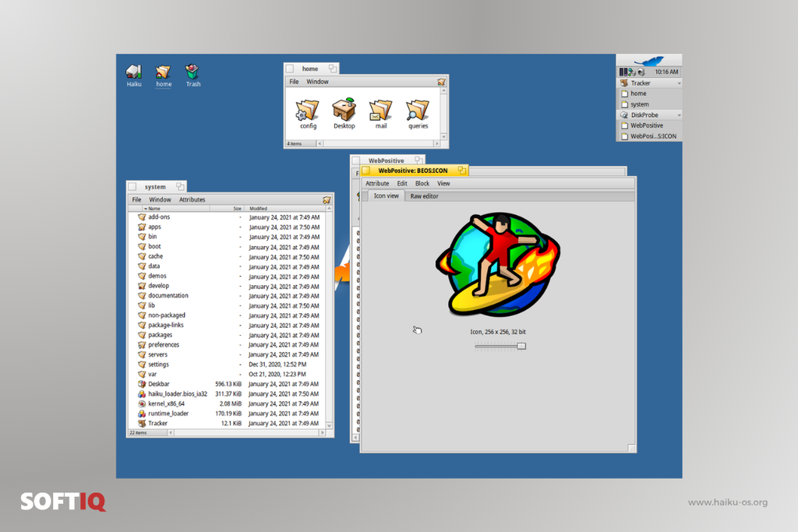This screenshot has height=532, width=798.
Task: Click the Dec 31, 2020, 12:52 PM date
Action: tap(277, 365)
